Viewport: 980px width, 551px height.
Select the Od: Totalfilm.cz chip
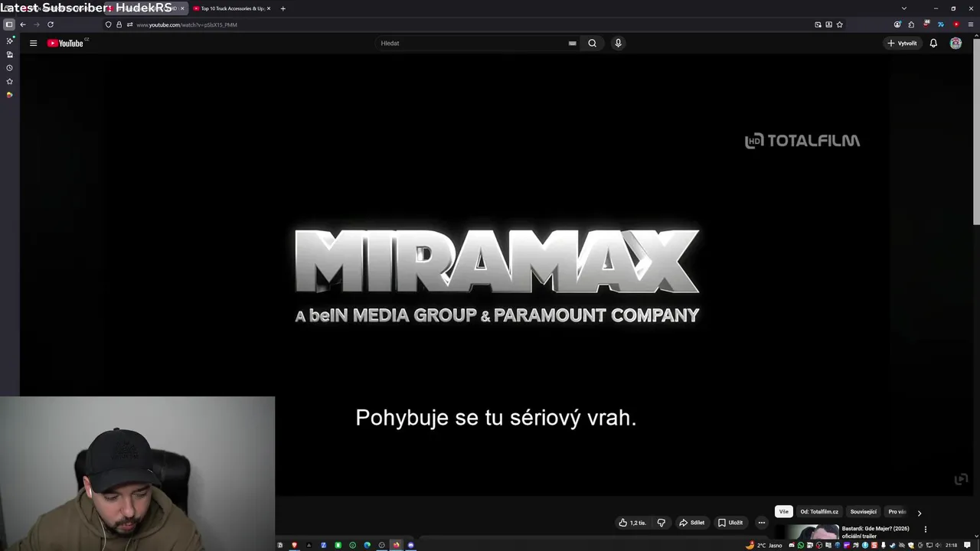819,512
